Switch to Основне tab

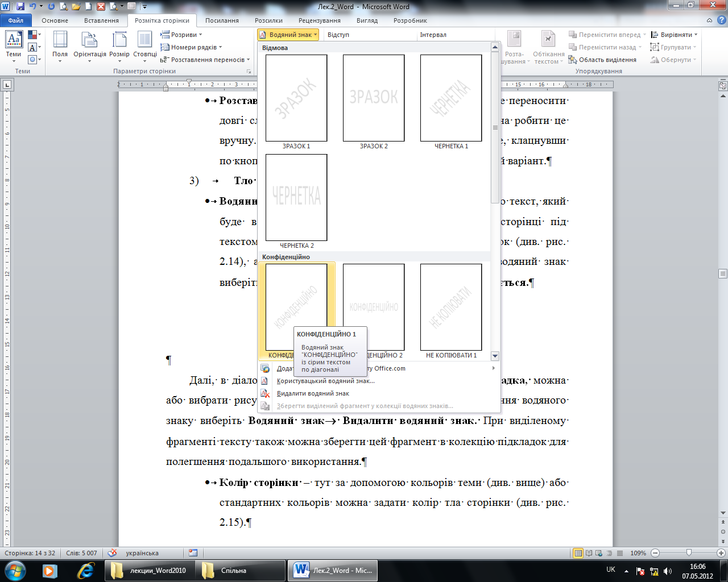click(x=55, y=20)
